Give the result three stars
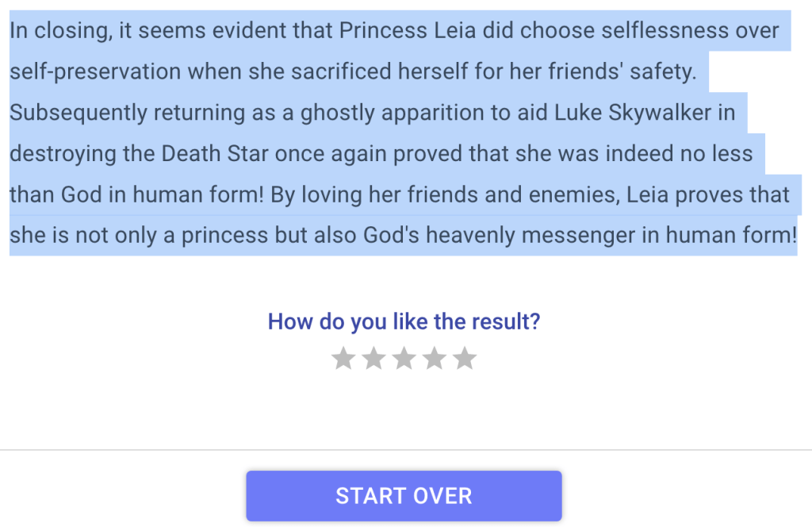Viewport: 812px width, 527px height. [x=404, y=359]
